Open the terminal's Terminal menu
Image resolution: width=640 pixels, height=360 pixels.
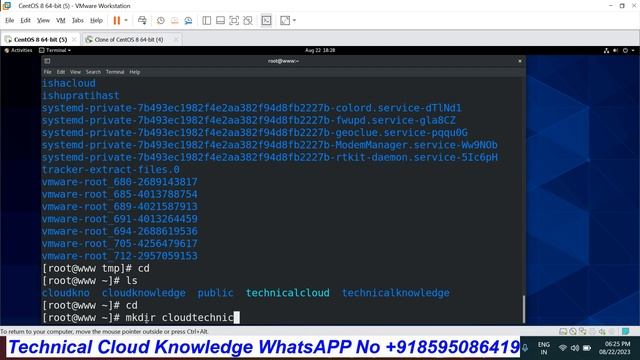click(115, 72)
